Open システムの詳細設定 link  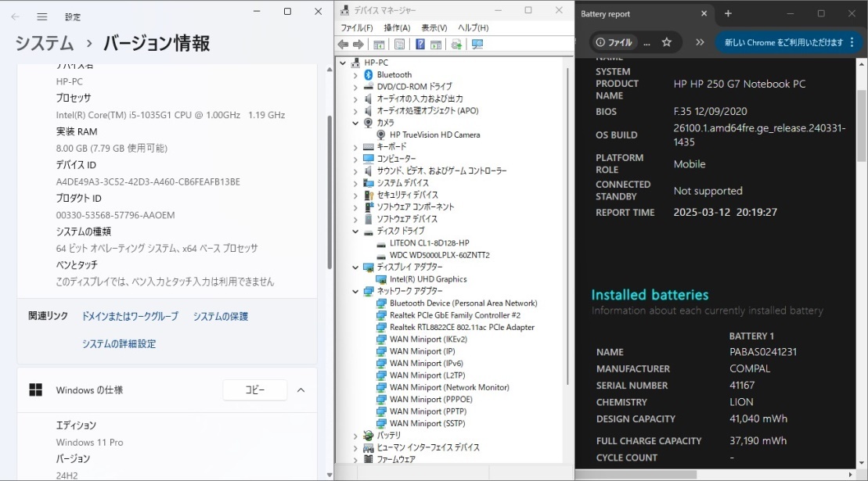pos(119,344)
